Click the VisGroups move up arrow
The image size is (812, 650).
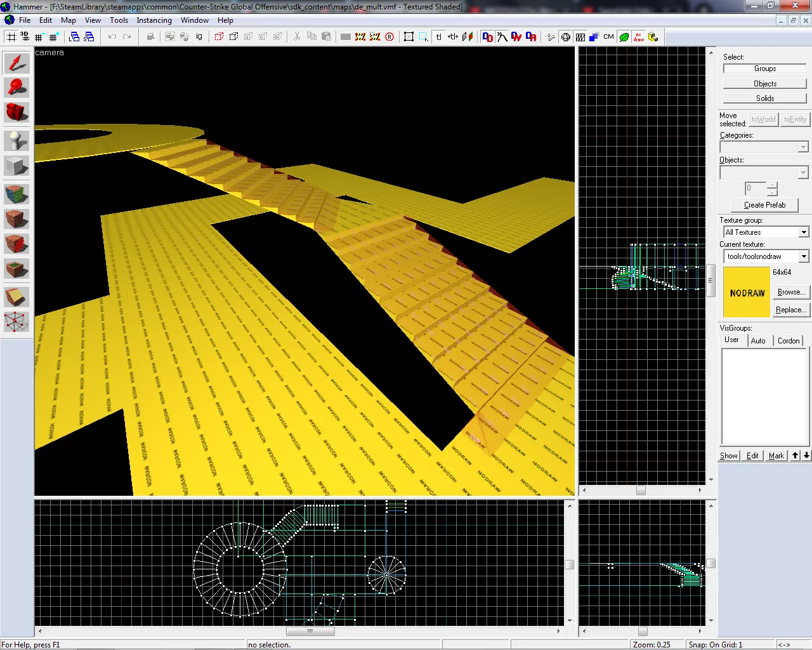click(x=796, y=456)
